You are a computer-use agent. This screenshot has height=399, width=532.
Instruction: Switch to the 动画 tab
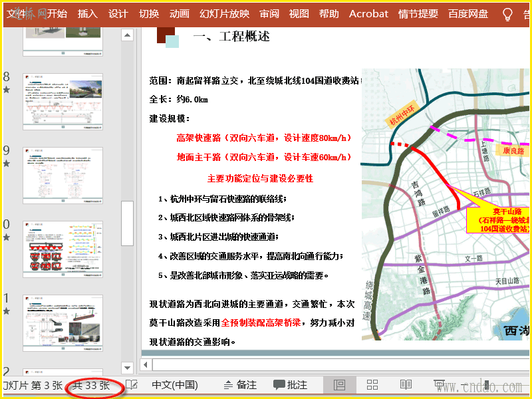[x=180, y=13]
